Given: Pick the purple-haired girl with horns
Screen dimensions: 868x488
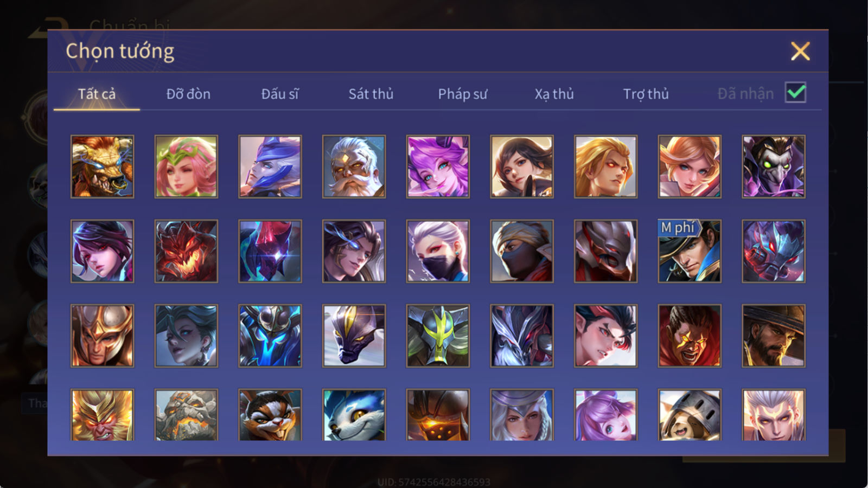Looking at the screenshot, I should [438, 166].
